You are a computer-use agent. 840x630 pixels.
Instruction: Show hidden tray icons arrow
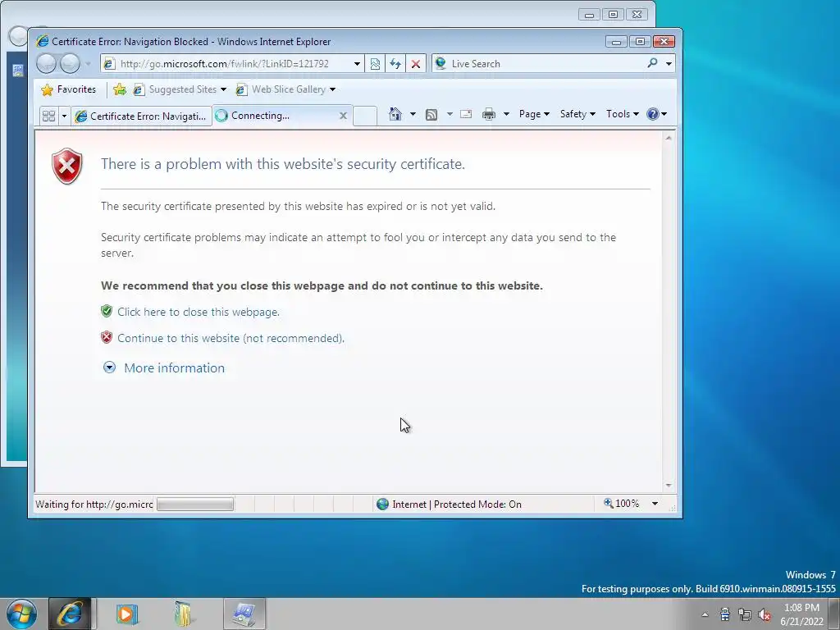point(705,614)
